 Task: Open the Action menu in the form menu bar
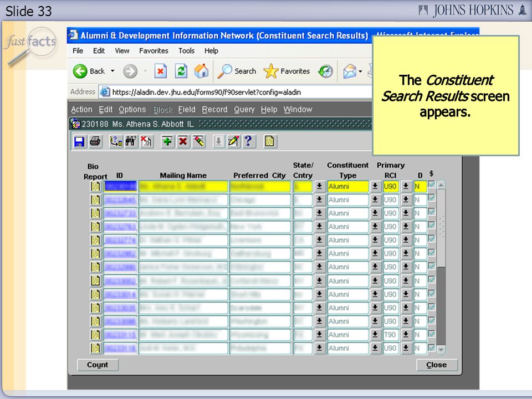[x=81, y=110]
